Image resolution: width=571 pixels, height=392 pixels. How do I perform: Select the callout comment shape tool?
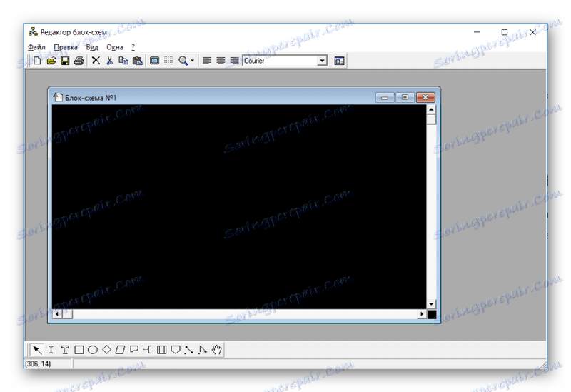click(x=134, y=350)
